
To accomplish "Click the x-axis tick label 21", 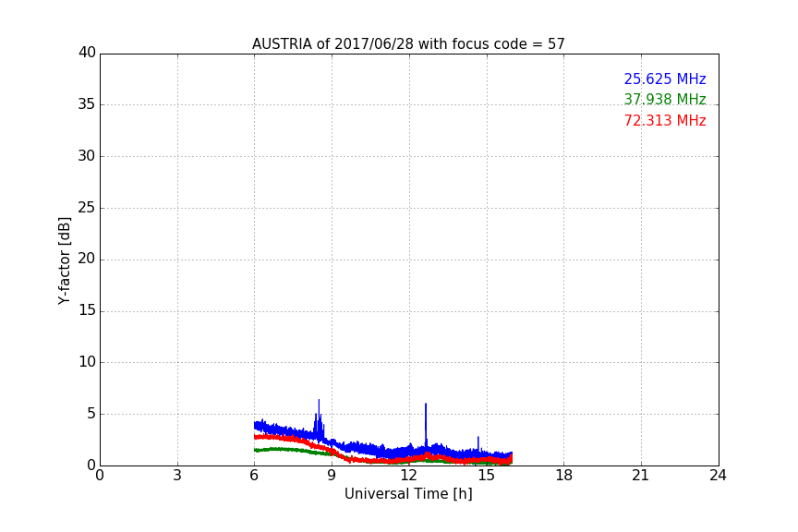I will pyautogui.click(x=641, y=476).
